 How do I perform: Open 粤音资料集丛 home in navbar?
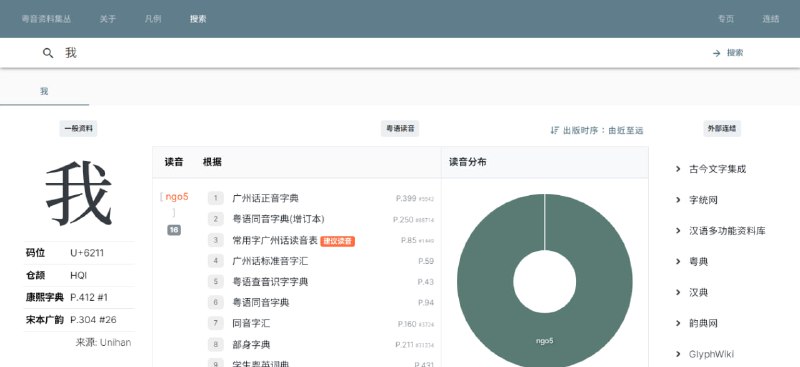(46, 19)
